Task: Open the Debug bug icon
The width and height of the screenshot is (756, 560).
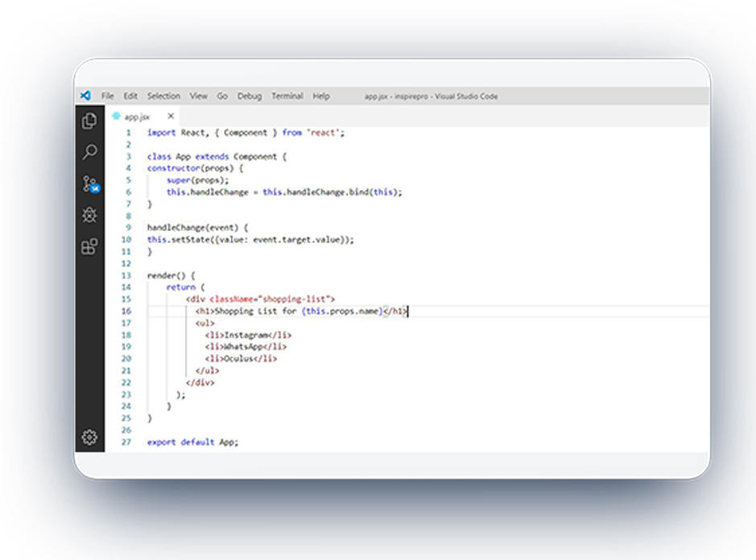Action: point(89,215)
